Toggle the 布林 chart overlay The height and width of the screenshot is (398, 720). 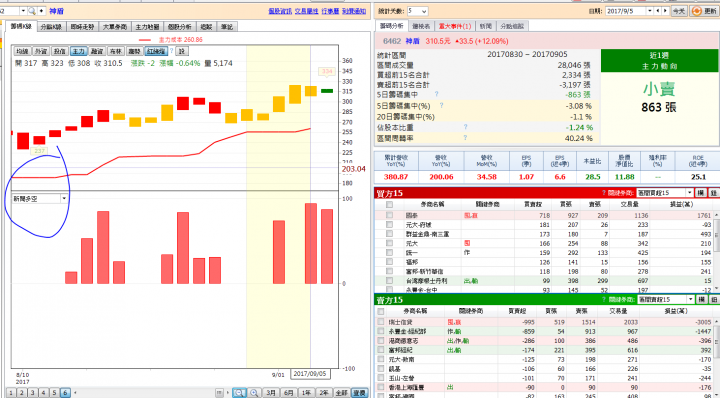pos(115,51)
